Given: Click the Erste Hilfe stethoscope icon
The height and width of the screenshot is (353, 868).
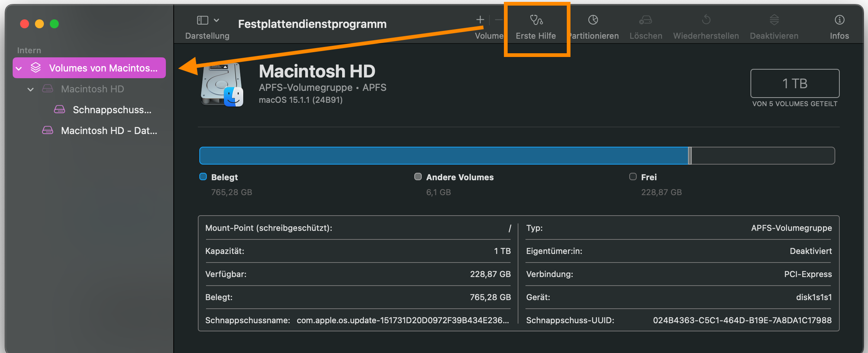Looking at the screenshot, I should pos(536,20).
